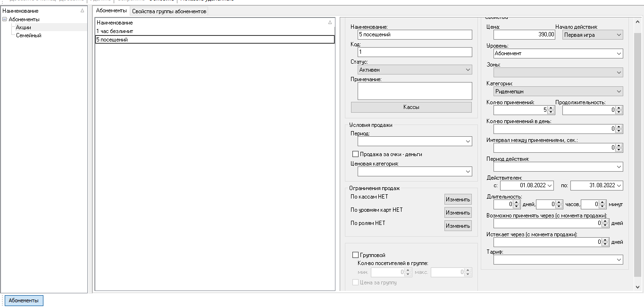
Task: Open the 'с' date picker 01.08.2022
Action: pyautogui.click(x=527, y=186)
